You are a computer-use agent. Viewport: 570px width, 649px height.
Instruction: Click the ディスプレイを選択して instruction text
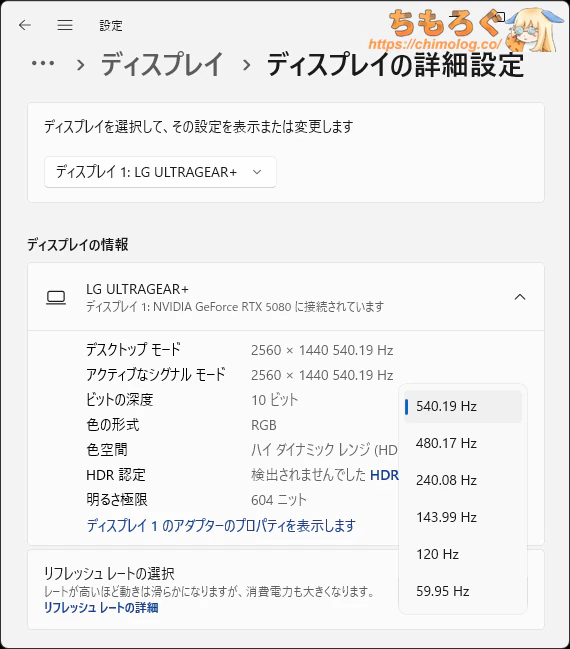point(199,126)
